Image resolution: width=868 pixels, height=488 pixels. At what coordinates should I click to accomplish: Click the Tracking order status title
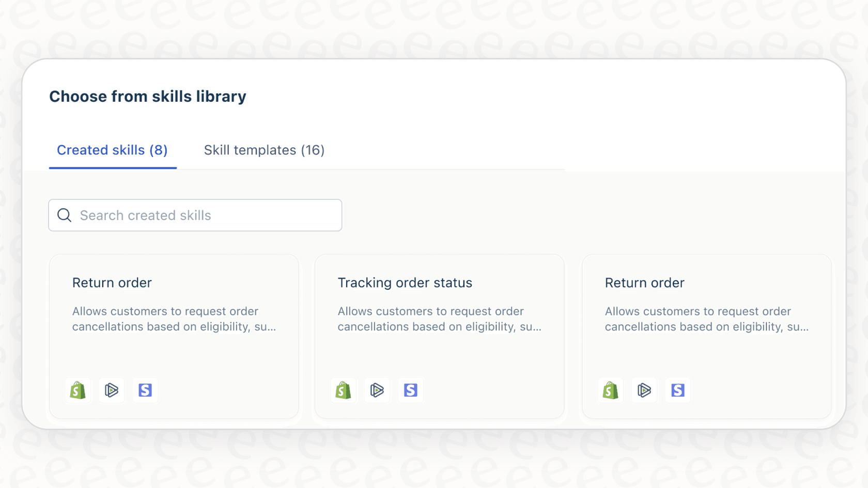tap(405, 282)
